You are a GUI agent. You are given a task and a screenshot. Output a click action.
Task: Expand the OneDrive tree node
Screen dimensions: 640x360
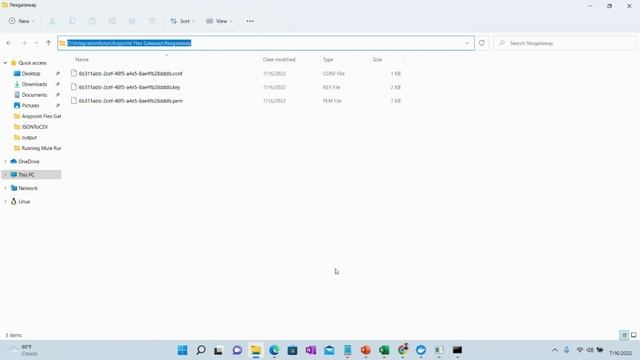coord(5,162)
